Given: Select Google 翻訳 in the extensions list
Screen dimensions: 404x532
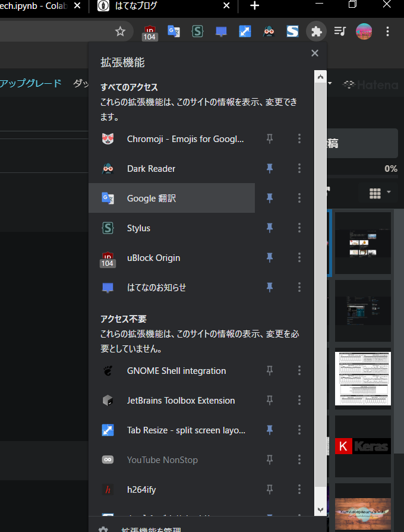Looking at the screenshot, I should pyautogui.click(x=172, y=198).
